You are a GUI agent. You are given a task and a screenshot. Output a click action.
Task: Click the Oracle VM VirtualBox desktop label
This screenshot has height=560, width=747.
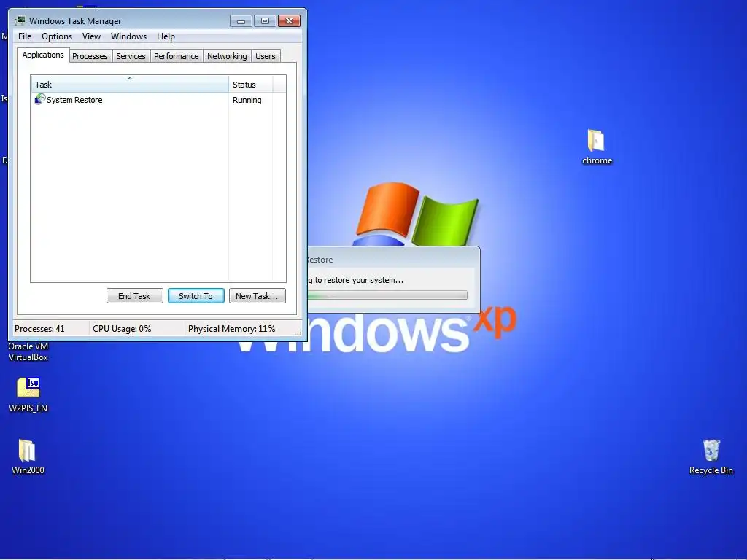coord(28,351)
